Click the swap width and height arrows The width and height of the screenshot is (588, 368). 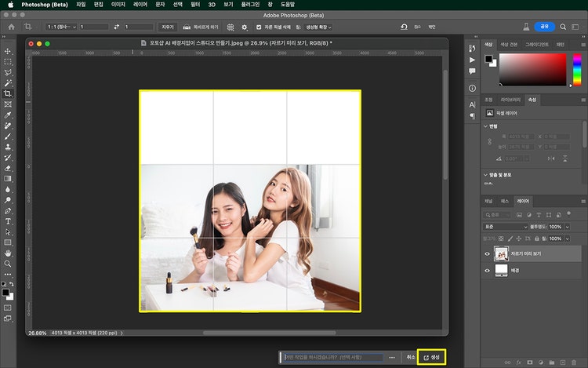click(115, 27)
